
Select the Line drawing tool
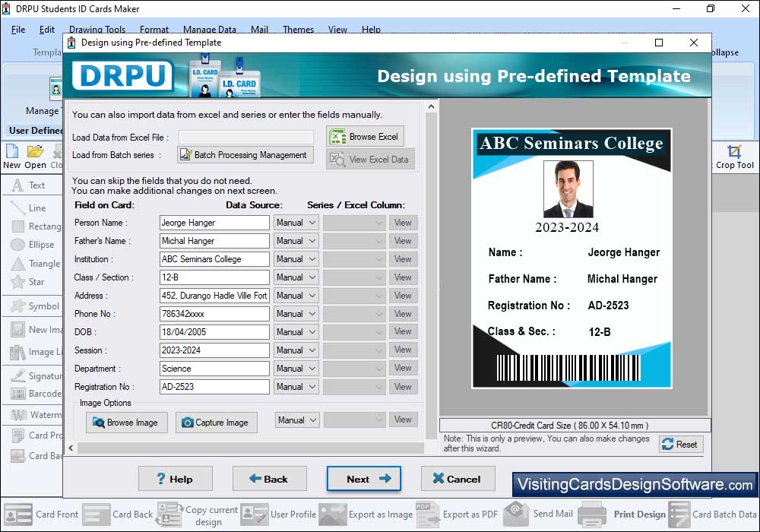pyautogui.click(x=29, y=207)
